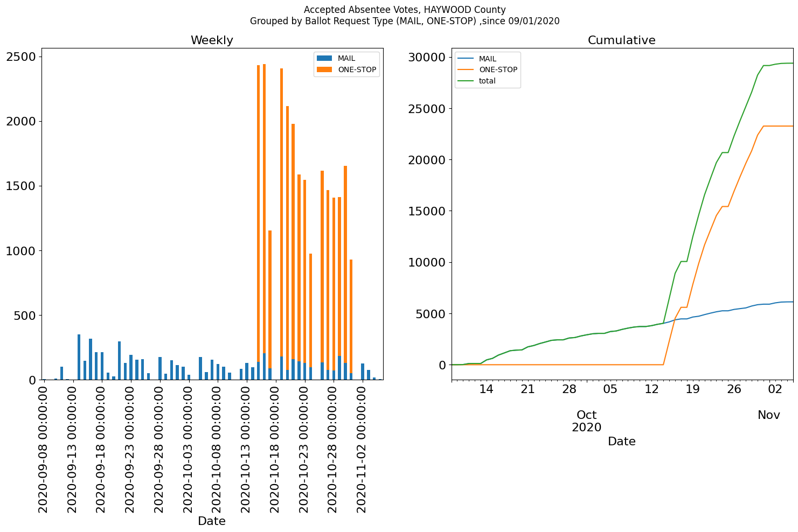Click the "21" x-axis tick on Cumulative chart

pos(528,389)
